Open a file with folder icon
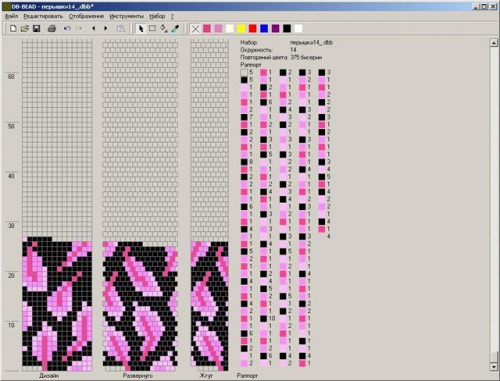This screenshot has height=381, width=500. (x=25, y=29)
